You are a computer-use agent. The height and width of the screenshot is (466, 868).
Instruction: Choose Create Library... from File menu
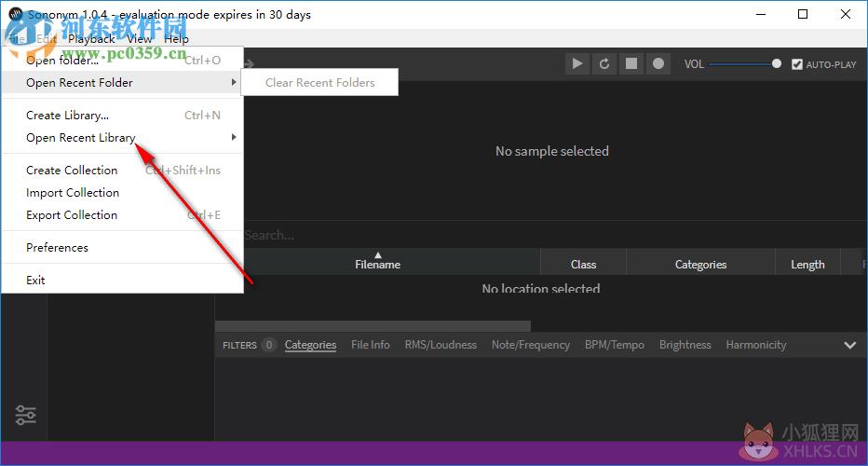122,116
